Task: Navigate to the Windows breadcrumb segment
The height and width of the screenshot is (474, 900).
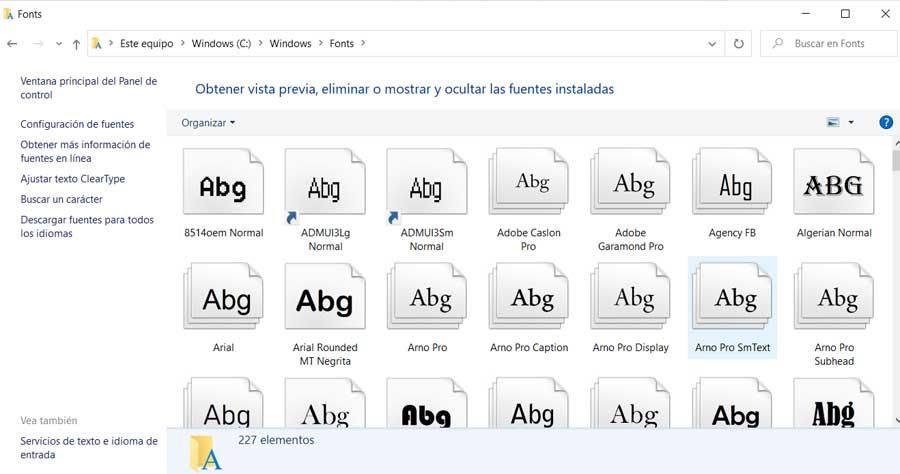Action: click(290, 44)
